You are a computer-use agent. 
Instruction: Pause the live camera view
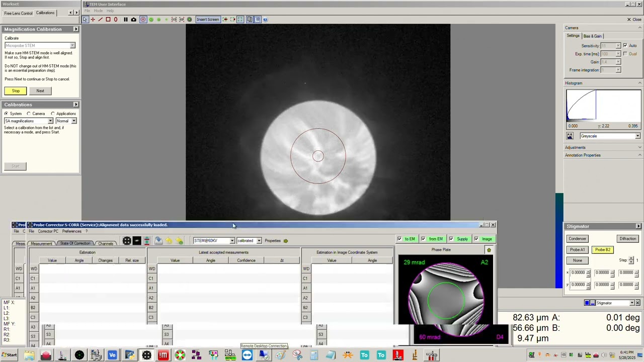click(x=125, y=20)
